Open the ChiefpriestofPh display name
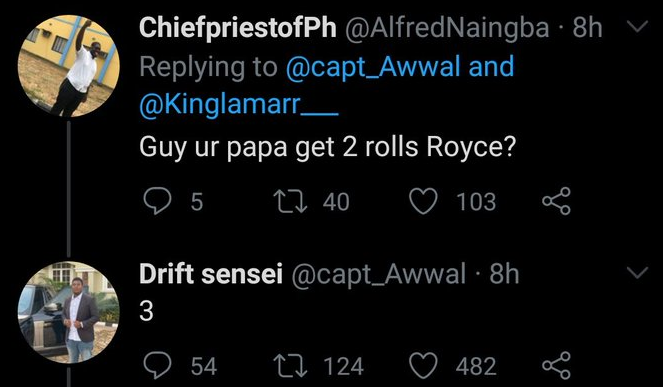Screen dimensions: 663x387 [x=238, y=28]
